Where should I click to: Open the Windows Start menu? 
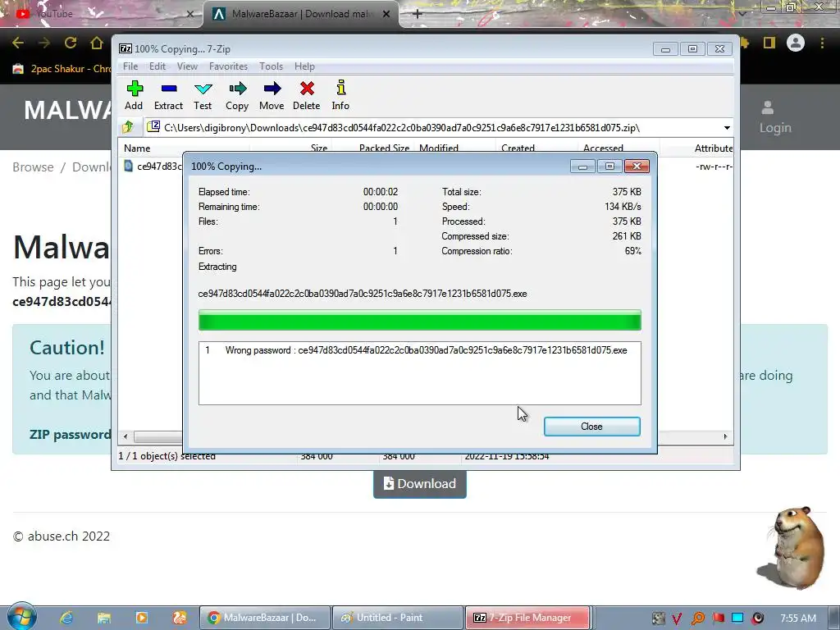(21, 617)
